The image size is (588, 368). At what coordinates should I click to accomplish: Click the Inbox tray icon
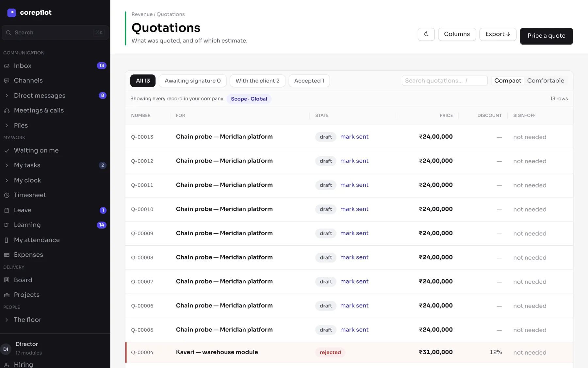pos(7,66)
